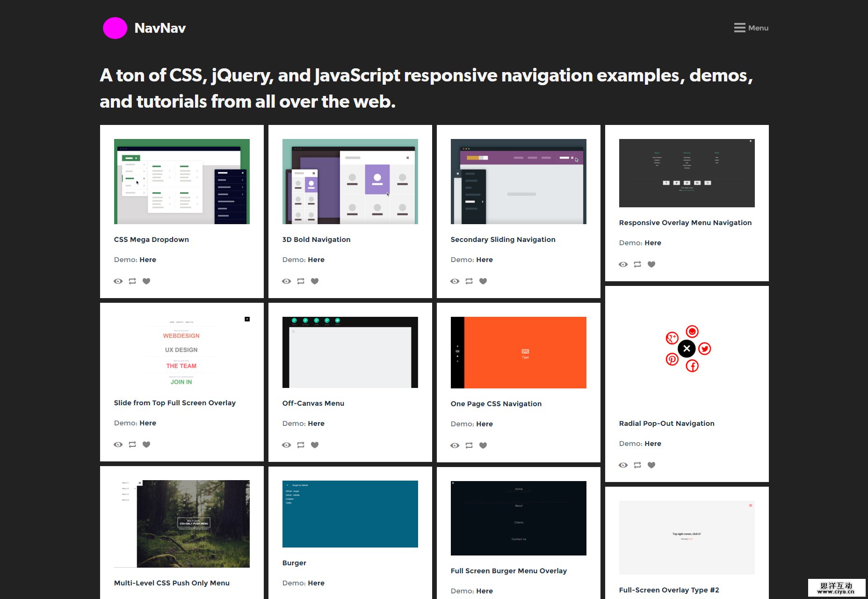
Task: Click the eye icon under Off-Canvas Menu
Action: [287, 445]
